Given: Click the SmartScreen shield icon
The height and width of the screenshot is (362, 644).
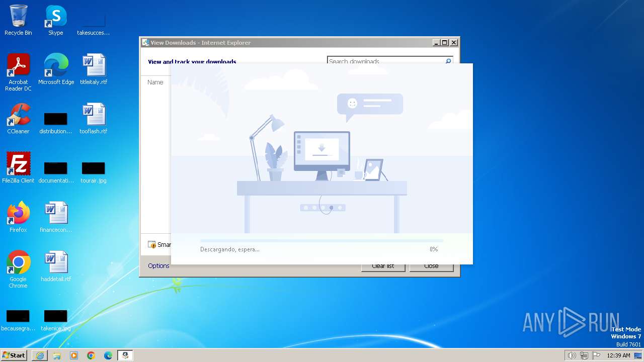Looking at the screenshot, I should [152, 245].
